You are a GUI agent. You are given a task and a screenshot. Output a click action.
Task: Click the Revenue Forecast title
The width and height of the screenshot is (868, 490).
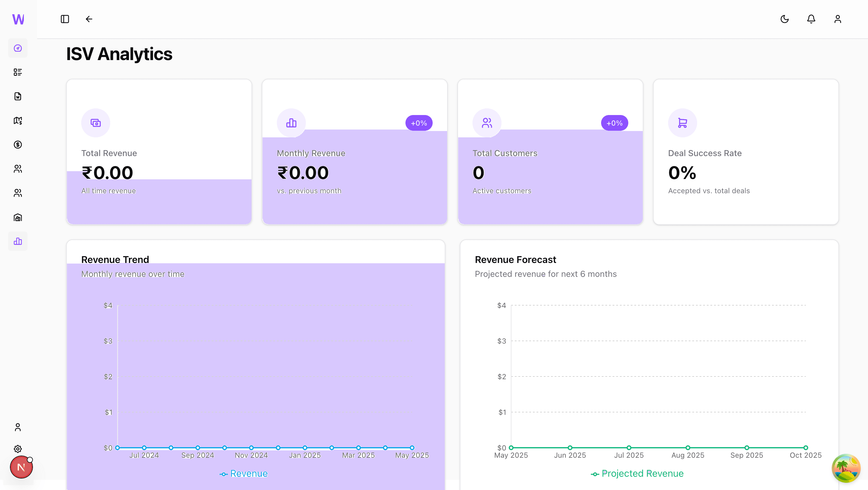point(515,259)
